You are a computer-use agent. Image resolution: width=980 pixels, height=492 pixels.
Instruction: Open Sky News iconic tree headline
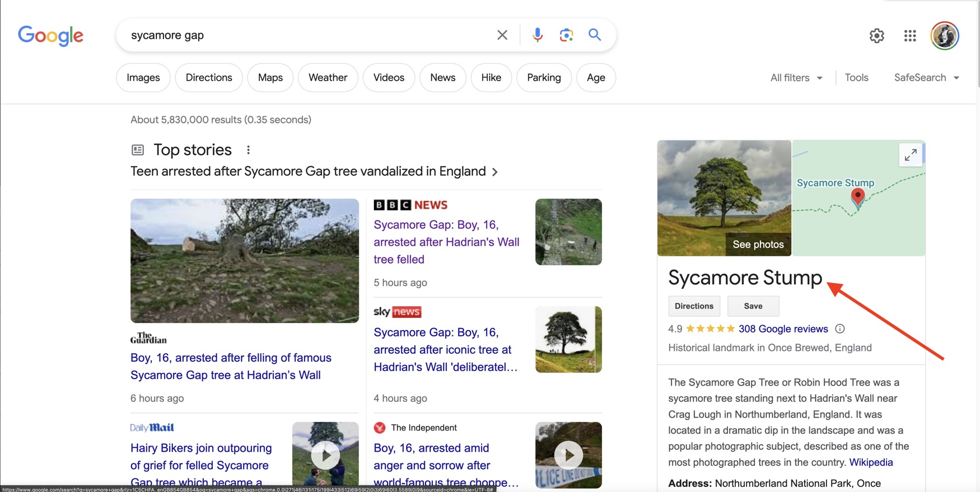pyautogui.click(x=446, y=350)
